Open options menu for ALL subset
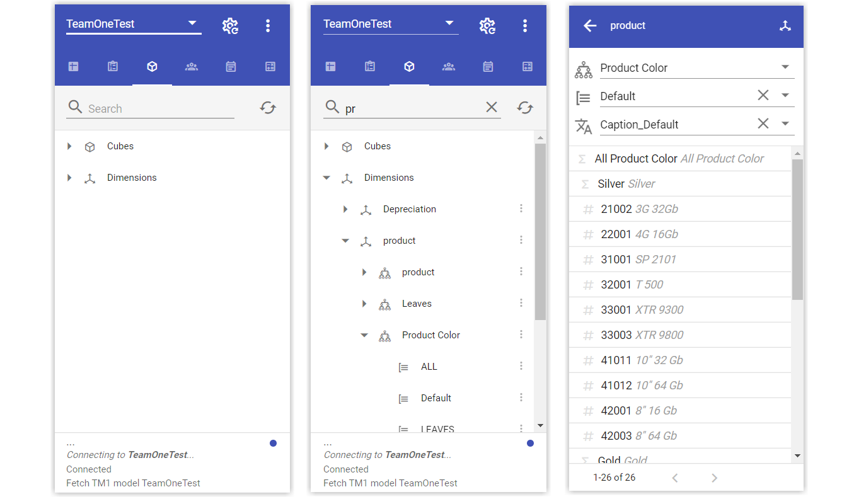 pos(521,366)
